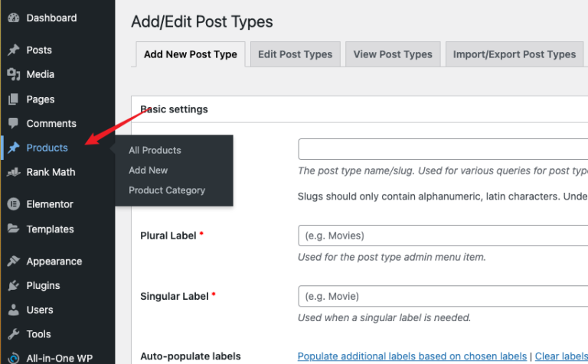Switch to the Edit Post Types tab
Image resolution: width=588 pixels, height=364 pixels.
pos(295,54)
